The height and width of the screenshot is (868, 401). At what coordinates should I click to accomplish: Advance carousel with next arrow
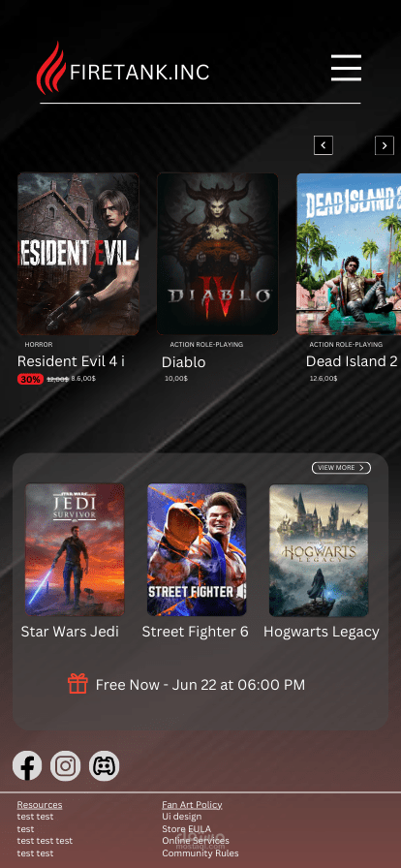385,145
